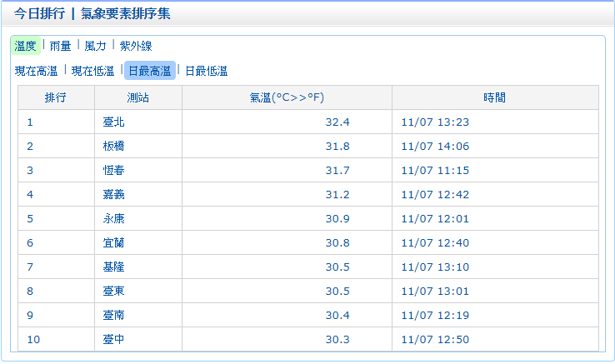This screenshot has width=615, height=364.
Task: Open the 宜蘭 station link
Action: tap(113, 242)
